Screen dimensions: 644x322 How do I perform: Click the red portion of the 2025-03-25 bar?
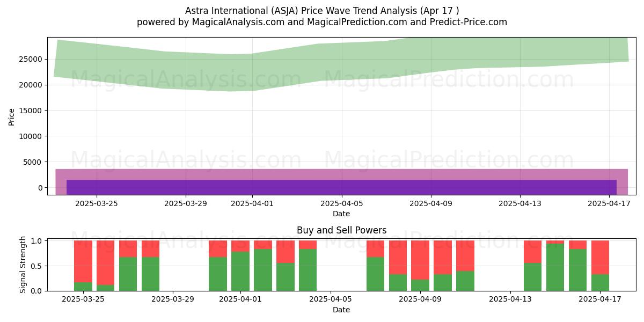tap(83, 261)
